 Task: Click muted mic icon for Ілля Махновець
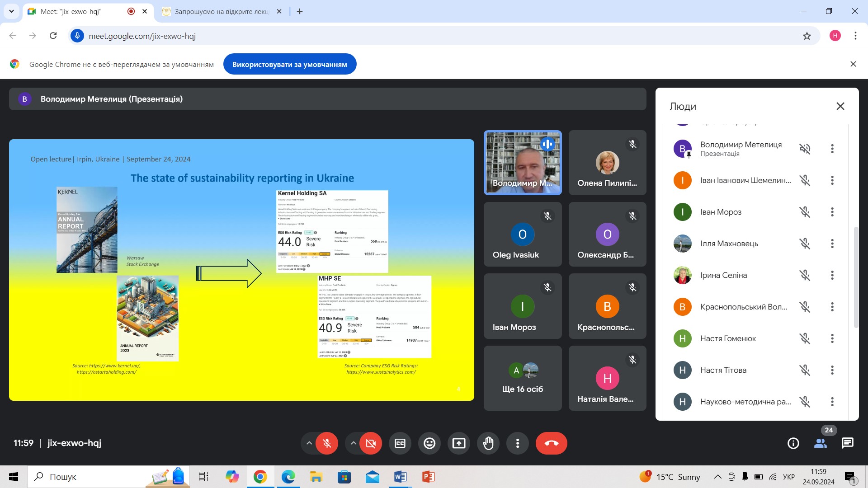[805, 244]
